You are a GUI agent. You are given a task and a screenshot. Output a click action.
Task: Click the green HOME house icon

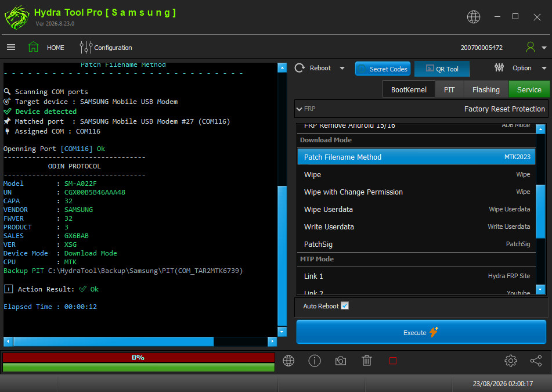tap(34, 47)
